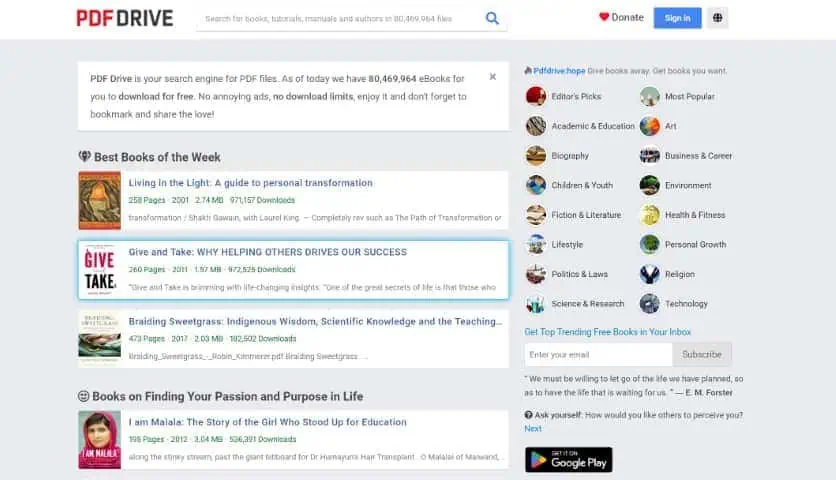The image size is (836, 480).
Task: Click the Lifestyle category icon
Action: (536, 245)
